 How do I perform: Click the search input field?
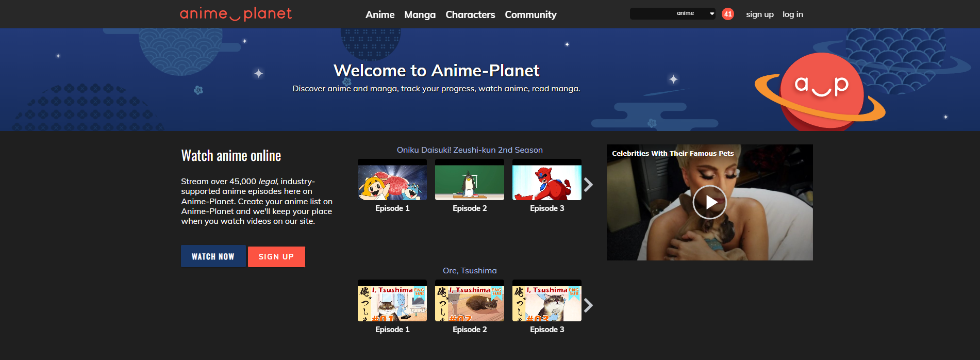[x=652, y=13]
